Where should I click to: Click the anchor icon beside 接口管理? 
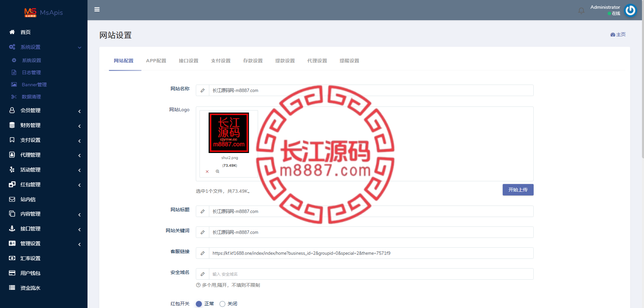12,228
